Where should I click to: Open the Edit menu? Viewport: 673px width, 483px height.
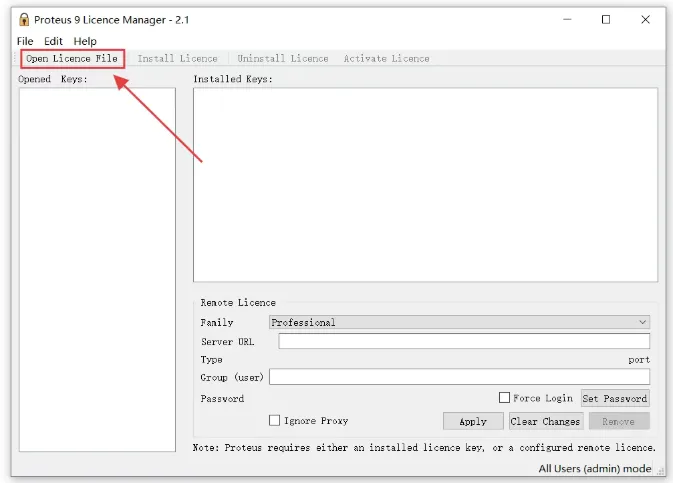click(x=53, y=41)
